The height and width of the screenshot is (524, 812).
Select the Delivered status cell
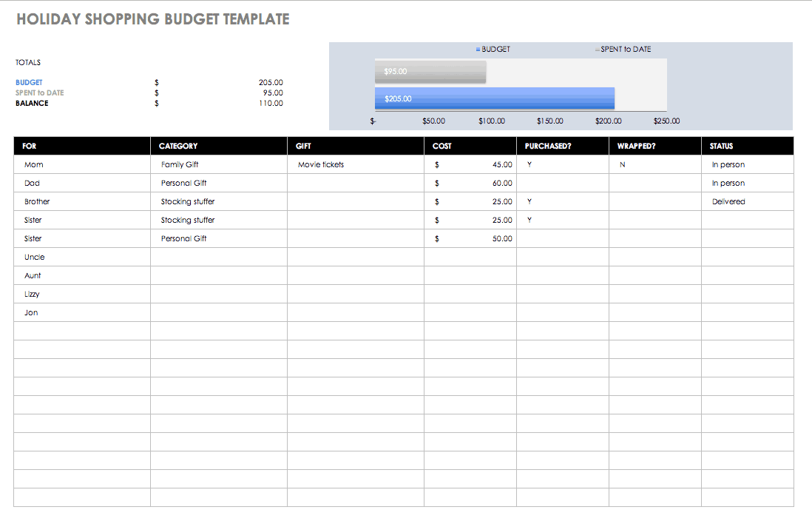point(748,201)
